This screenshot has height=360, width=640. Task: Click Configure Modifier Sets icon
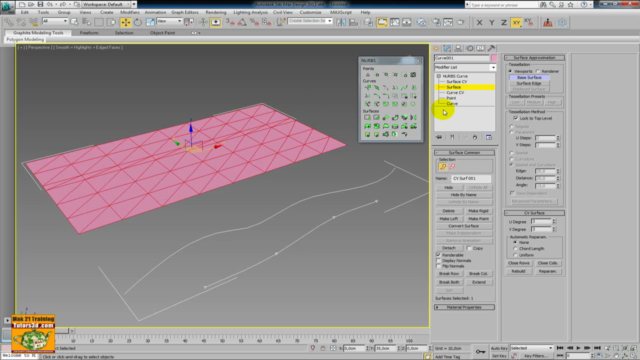tap(489, 137)
